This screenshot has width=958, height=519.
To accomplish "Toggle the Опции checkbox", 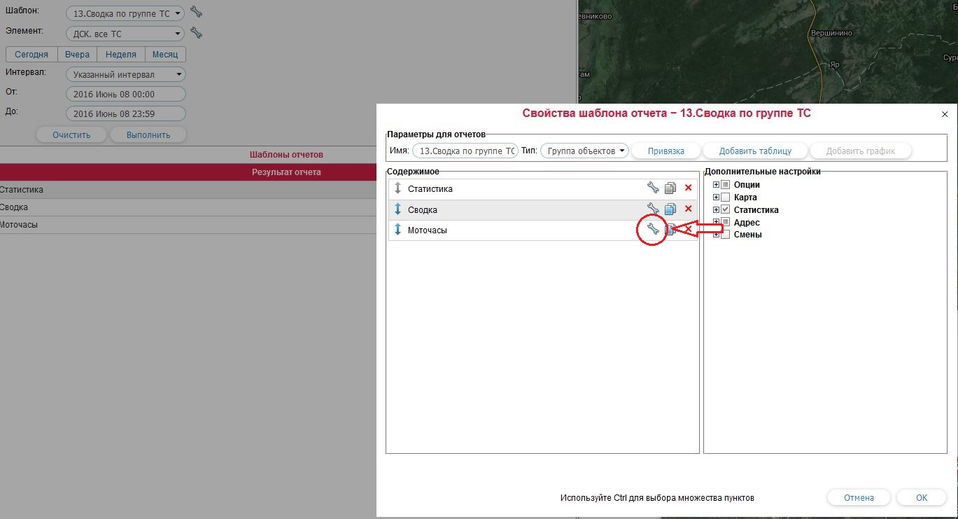I will coord(726,185).
